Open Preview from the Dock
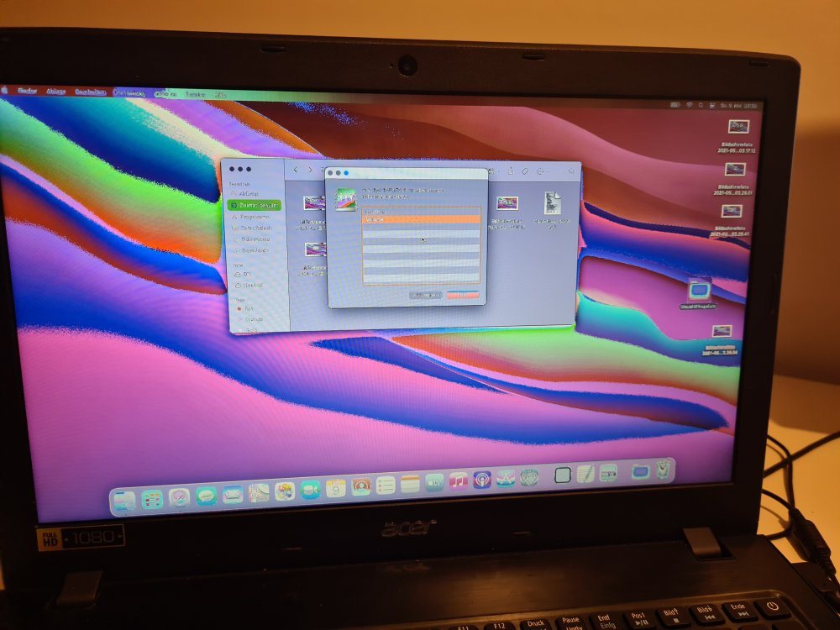The image size is (840, 630). 608,472
